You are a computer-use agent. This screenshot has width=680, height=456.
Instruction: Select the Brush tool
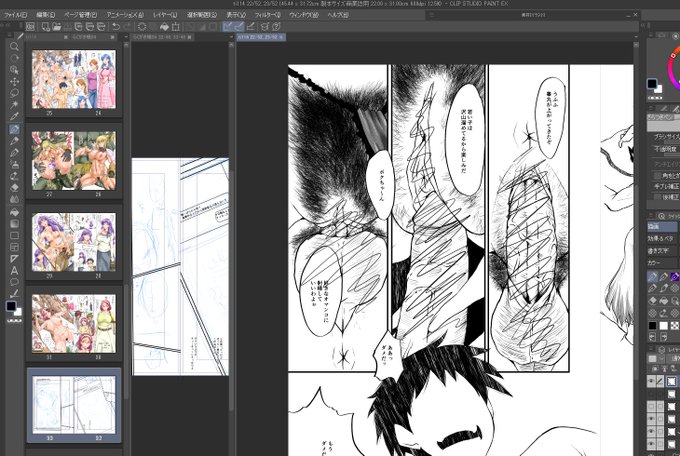pos(14,153)
